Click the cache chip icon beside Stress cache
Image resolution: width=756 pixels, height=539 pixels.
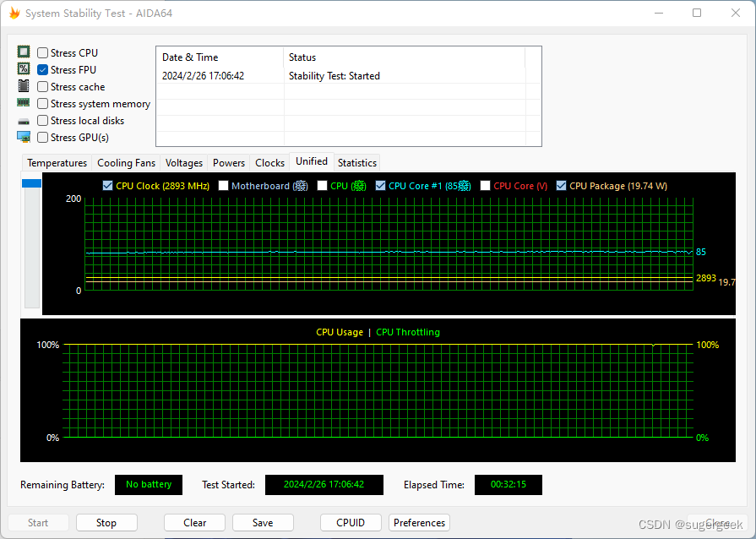[x=24, y=86]
